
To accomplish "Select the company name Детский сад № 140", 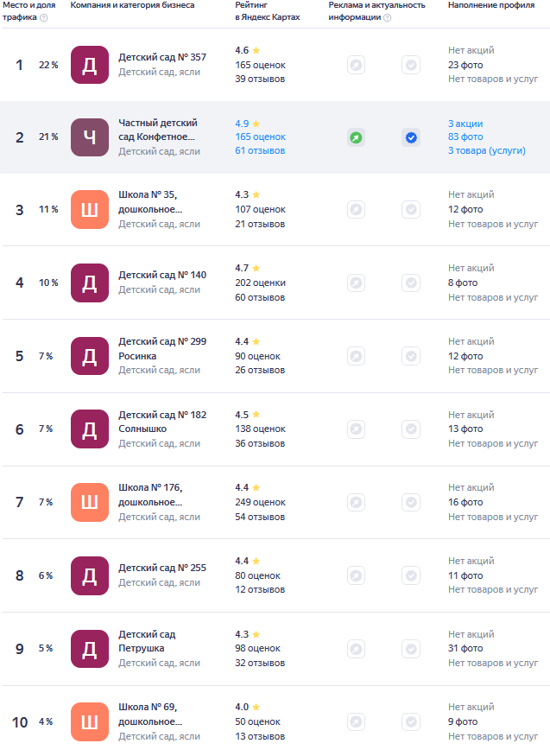I will 162,275.
